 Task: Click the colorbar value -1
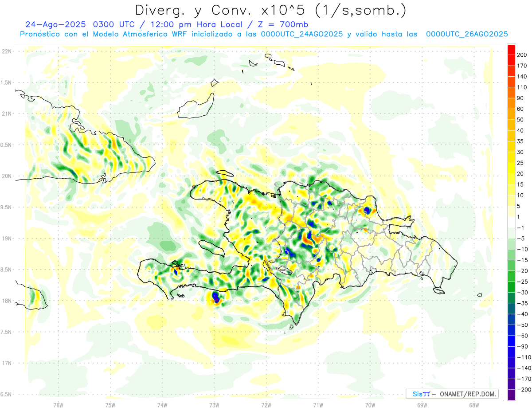520,228
